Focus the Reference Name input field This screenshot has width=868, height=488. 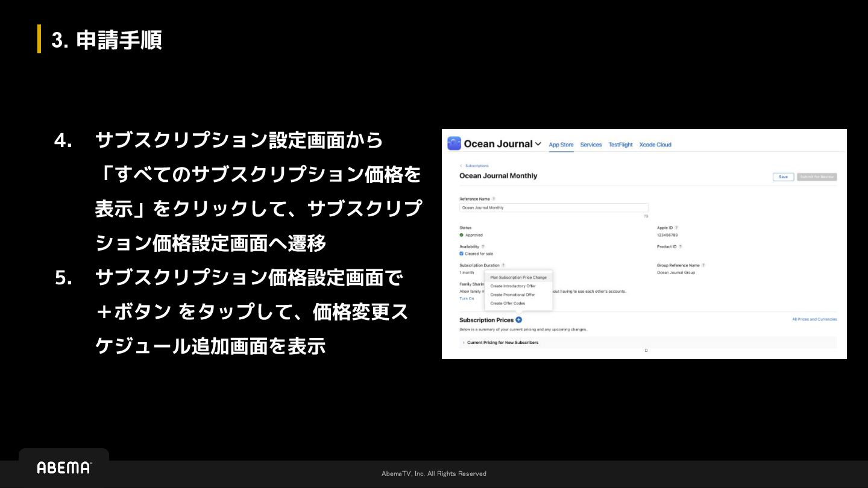click(553, 207)
